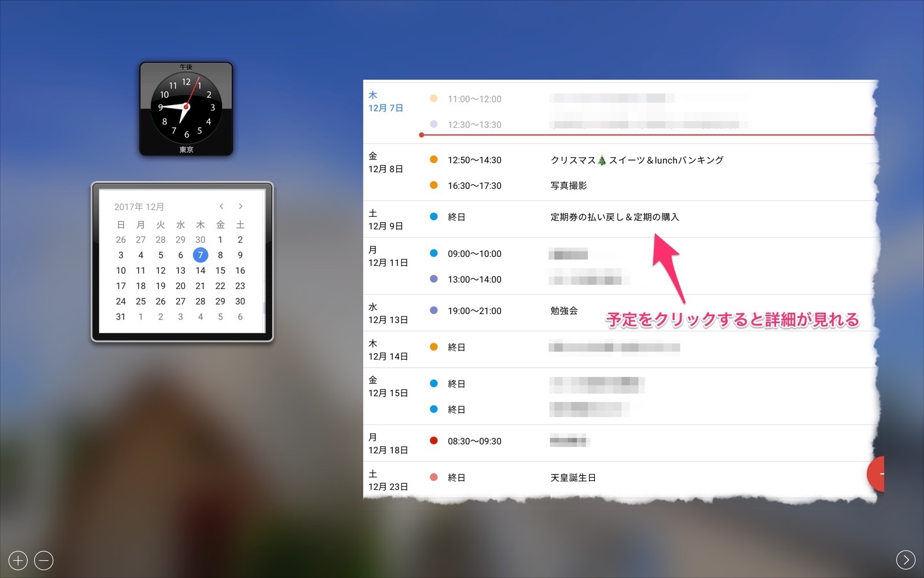The image size is (924, 578).
Task: Select December 23 in mini calendar
Action: click(240, 286)
